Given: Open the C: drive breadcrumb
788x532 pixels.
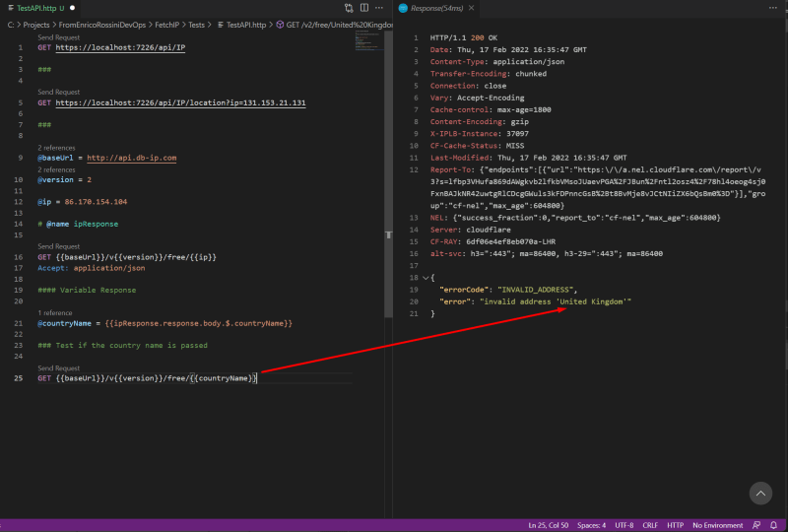Looking at the screenshot, I should pos(11,25).
